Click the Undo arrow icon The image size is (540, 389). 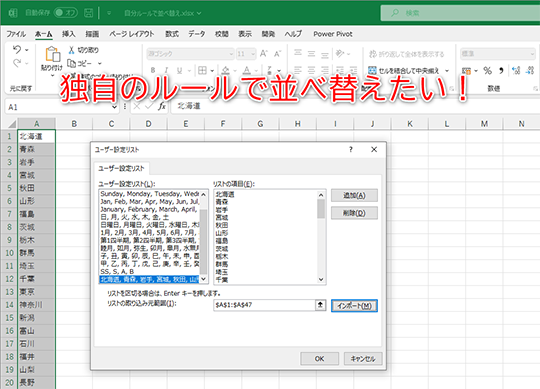click(x=17, y=50)
